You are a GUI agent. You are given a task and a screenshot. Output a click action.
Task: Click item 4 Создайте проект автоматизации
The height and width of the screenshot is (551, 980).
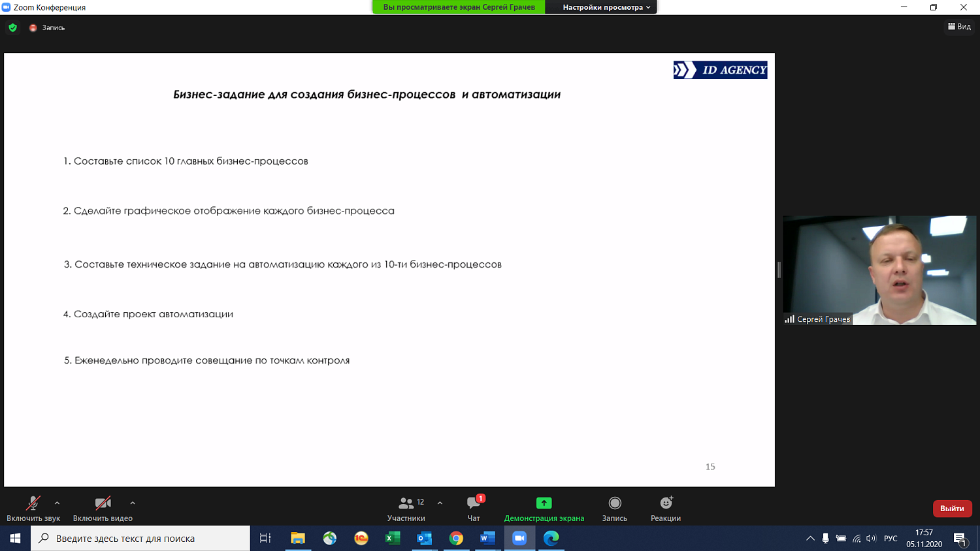pos(148,314)
